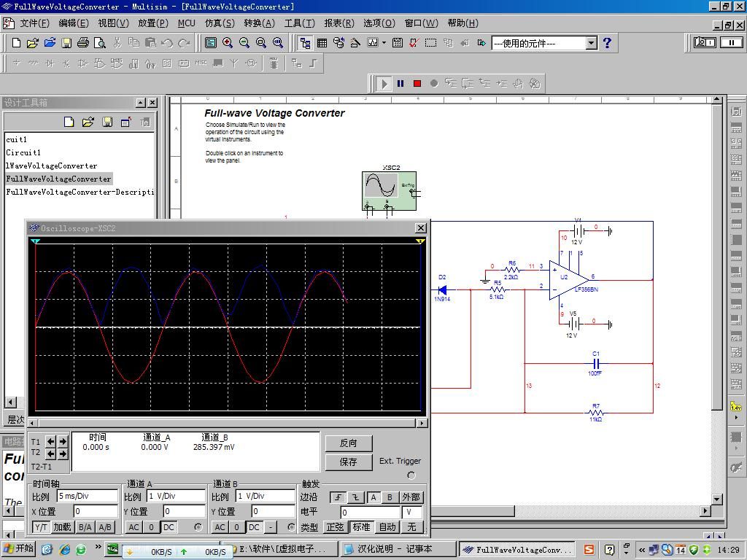Select trigger source B

click(x=390, y=497)
